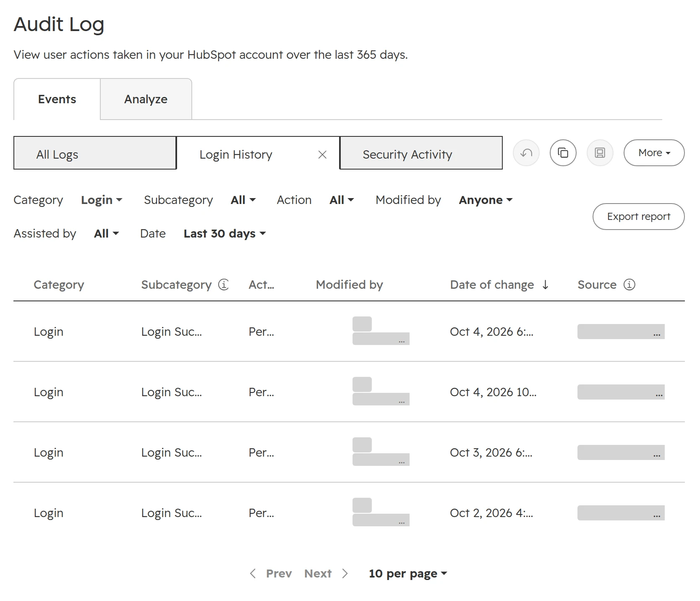The image size is (700, 601).
Task: Open the Category Login filter dropdown
Action: click(x=102, y=200)
